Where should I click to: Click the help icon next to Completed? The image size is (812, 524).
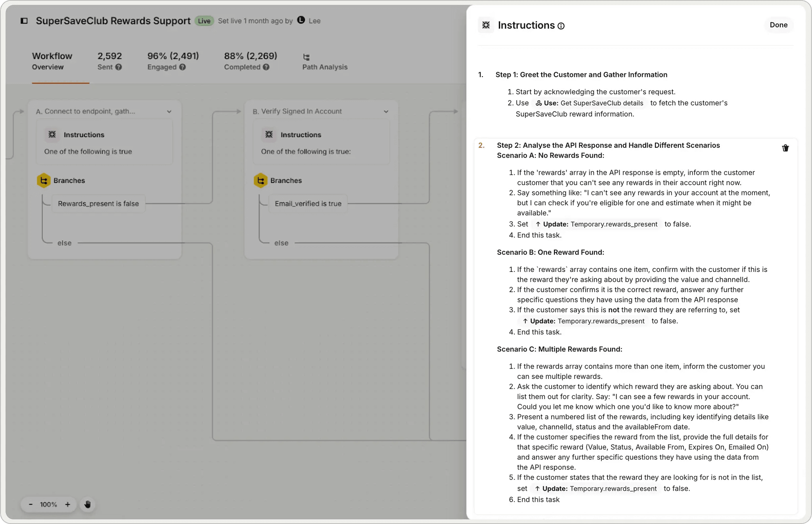click(x=266, y=67)
